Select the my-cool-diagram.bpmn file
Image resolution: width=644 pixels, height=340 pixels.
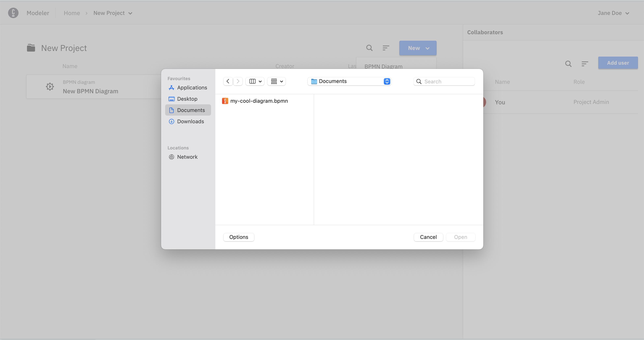[x=259, y=101]
